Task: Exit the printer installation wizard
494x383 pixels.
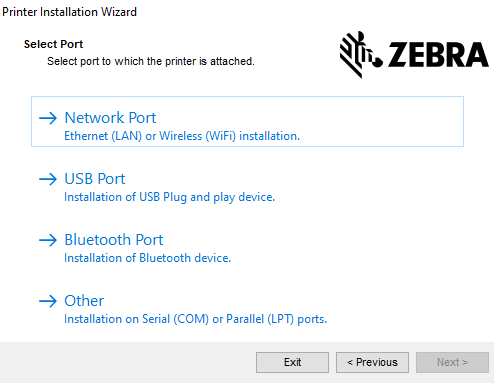Action: (x=292, y=362)
